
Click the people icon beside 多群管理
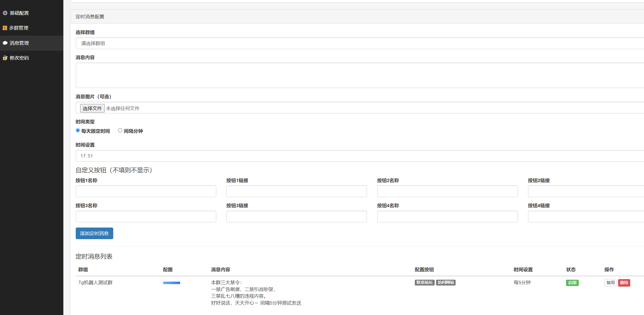click(5, 28)
